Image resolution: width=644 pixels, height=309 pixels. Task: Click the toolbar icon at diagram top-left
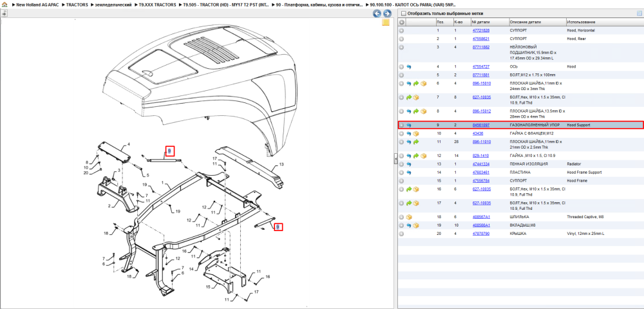click(x=5, y=13)
